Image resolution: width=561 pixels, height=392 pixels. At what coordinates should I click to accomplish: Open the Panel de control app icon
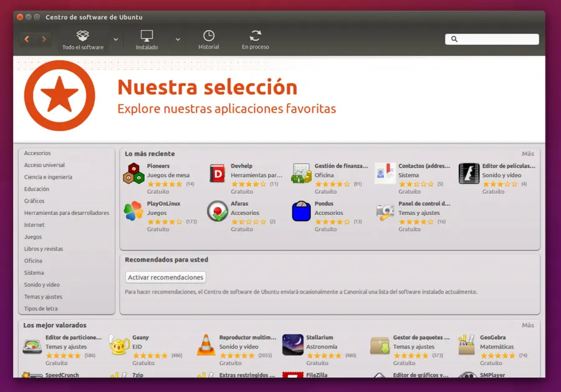point(385,212)
